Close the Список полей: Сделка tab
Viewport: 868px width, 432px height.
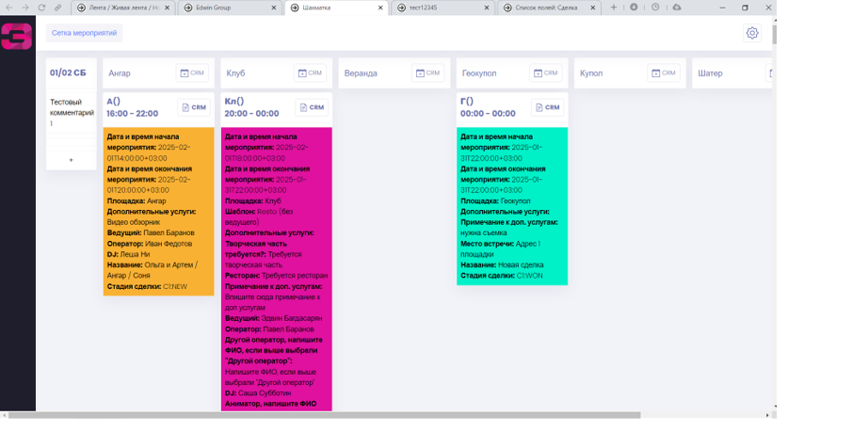tap(593, 8)
